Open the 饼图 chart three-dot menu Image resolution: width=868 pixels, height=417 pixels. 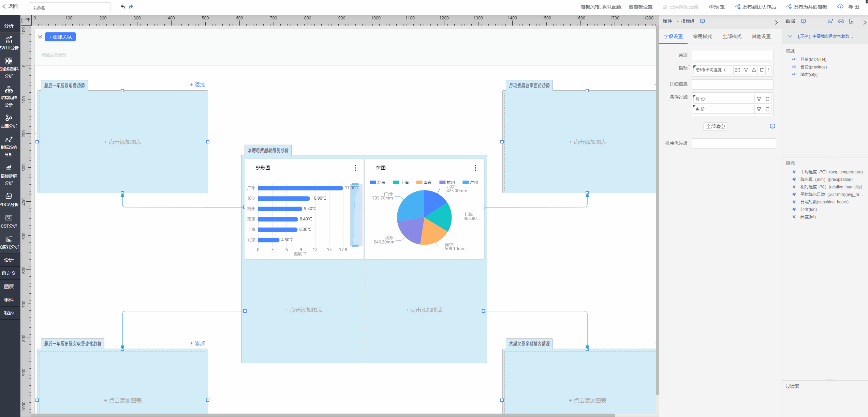(x=475, y=168)
